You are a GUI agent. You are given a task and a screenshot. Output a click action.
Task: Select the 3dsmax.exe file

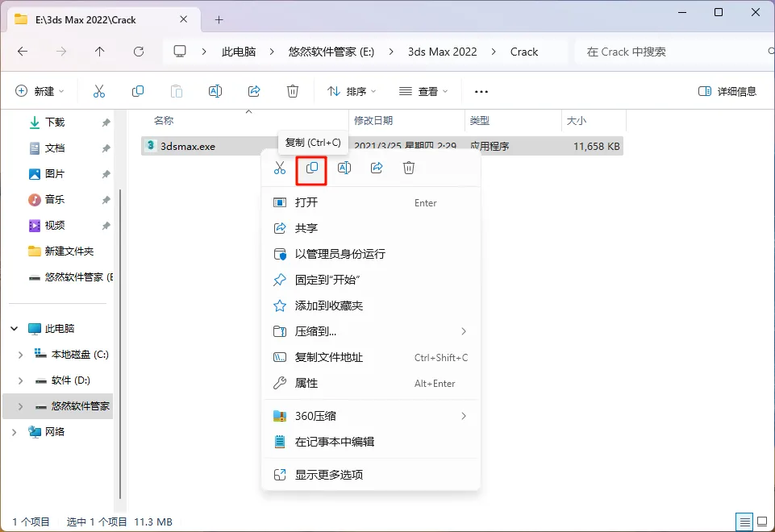(x=188, y=146)
